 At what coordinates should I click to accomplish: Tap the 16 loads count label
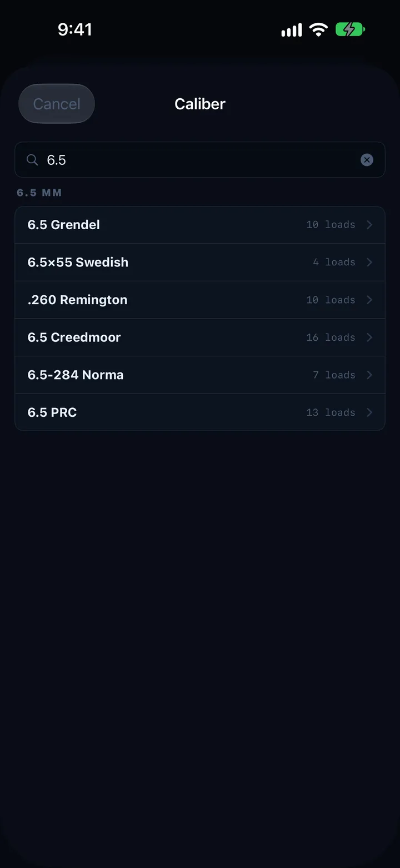click(331, 337)
